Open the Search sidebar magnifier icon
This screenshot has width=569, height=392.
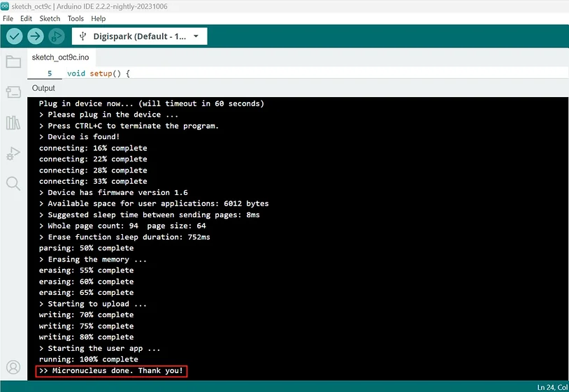(x=13, y=184)
